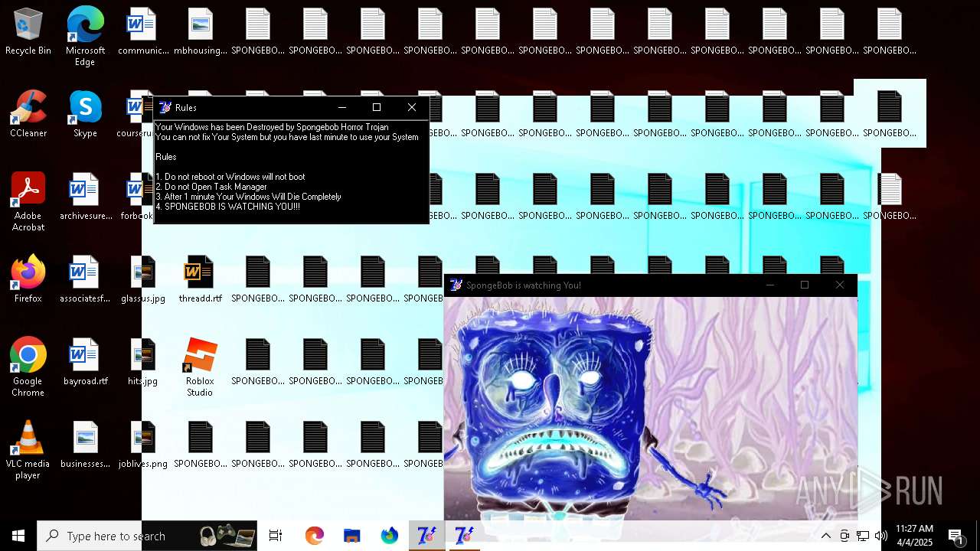Image resolution: width=980 pixels, height=551 pixels.
Task: Click the Rules window title bar icon
Action: click(165, 108)
